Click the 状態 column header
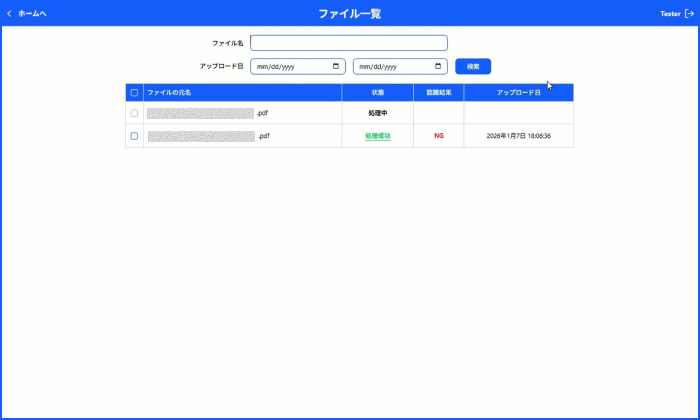The image size is (700, 420). 378,92
